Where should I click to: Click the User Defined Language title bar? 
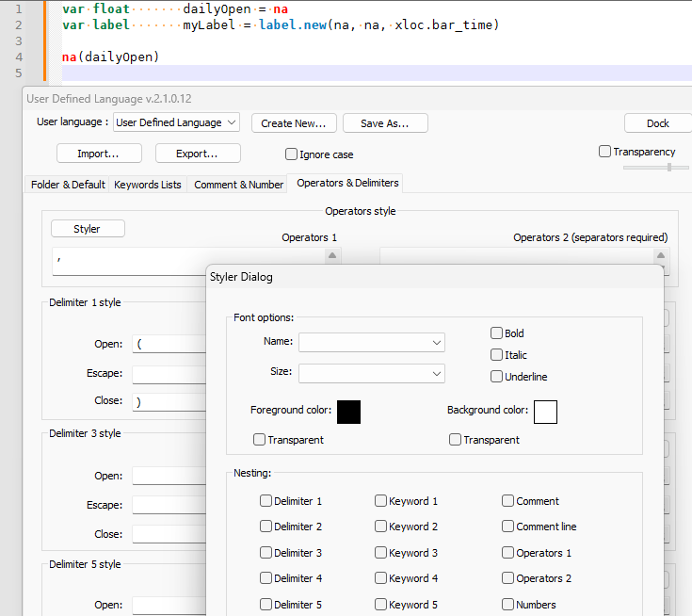click(358, 99)
